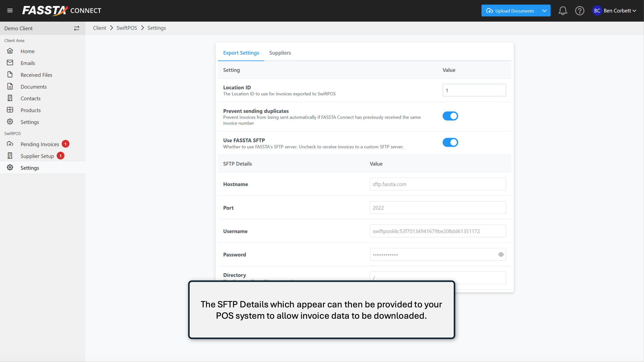Click the BC user avatar
Screen dimensions: 644x362
(597, 11)
